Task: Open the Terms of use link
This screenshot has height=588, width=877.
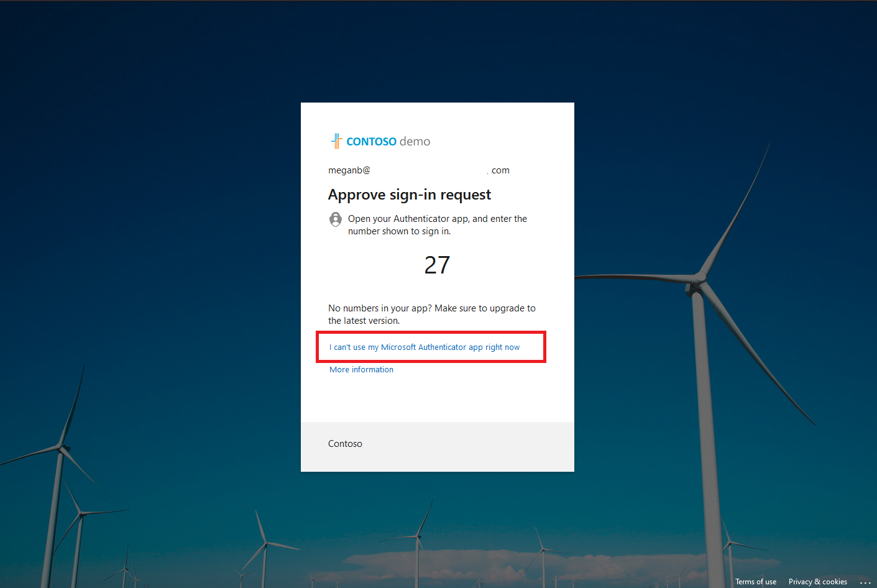Action: [755, 581]
